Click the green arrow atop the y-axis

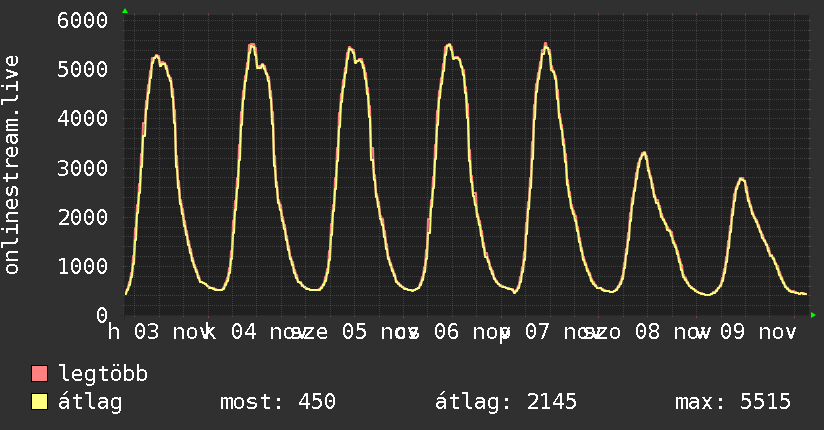point(125,11)
